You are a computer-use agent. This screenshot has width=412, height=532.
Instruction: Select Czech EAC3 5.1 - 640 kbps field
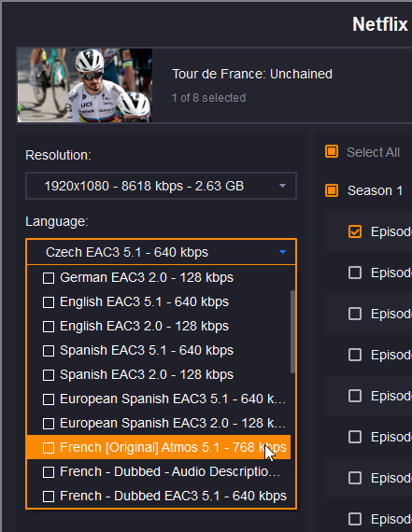pos(161,252)
